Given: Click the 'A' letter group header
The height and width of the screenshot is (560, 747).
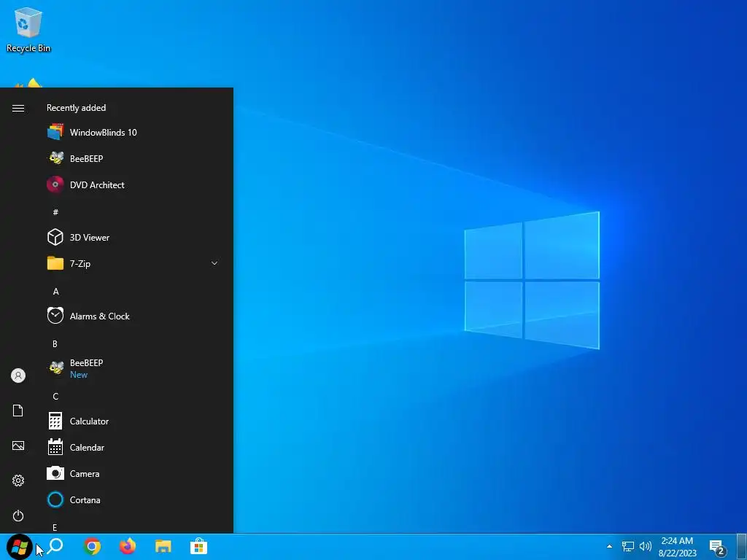Looking at the screenshot, I should click(55, 291).
